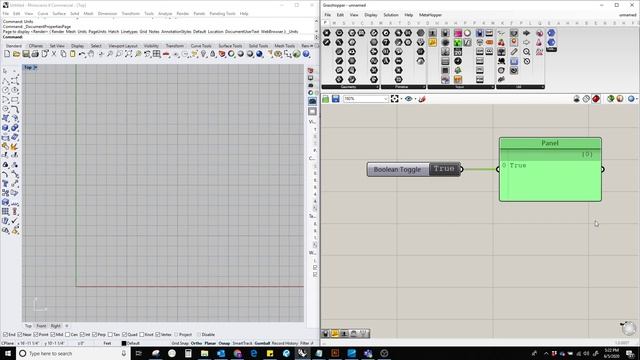The image size is (640, 360).
Task: Enable the Knot osnap checkbox
Action: 142,335
